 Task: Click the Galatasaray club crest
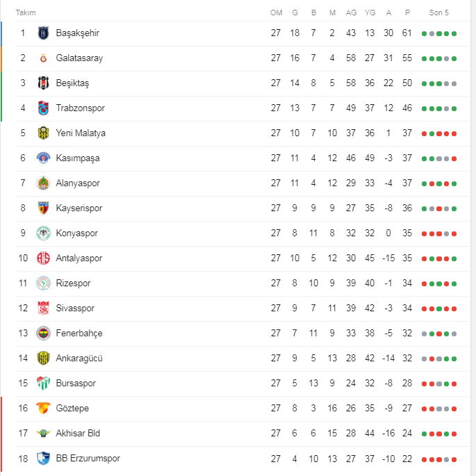click(44, 58)
